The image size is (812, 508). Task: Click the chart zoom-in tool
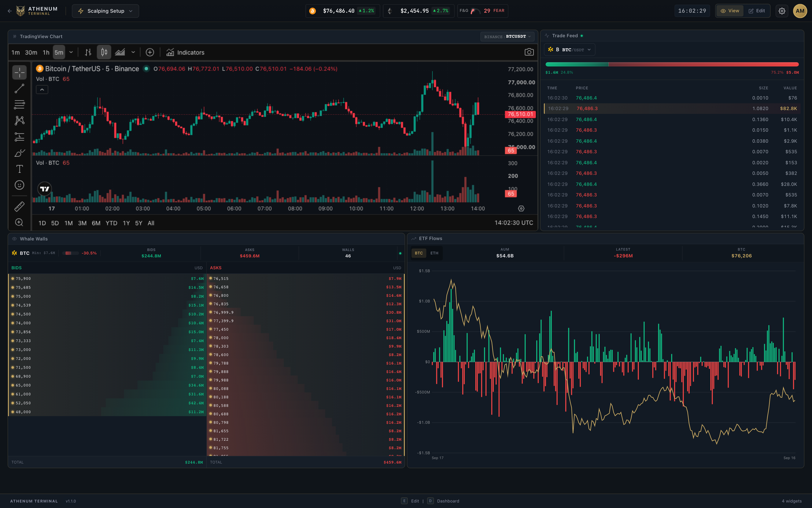19,222
